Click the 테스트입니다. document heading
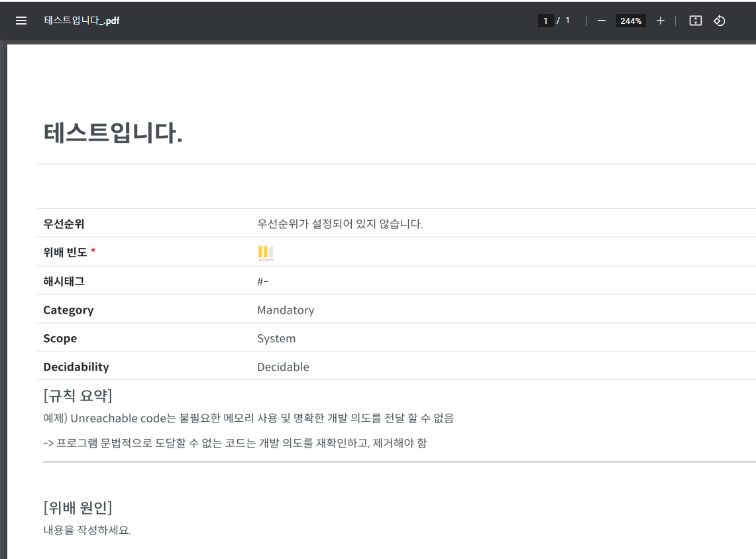 (x=113, y=133)
